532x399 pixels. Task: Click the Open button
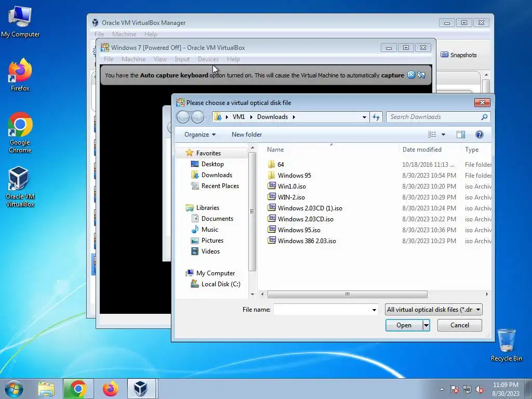click(x=404, y=325)
